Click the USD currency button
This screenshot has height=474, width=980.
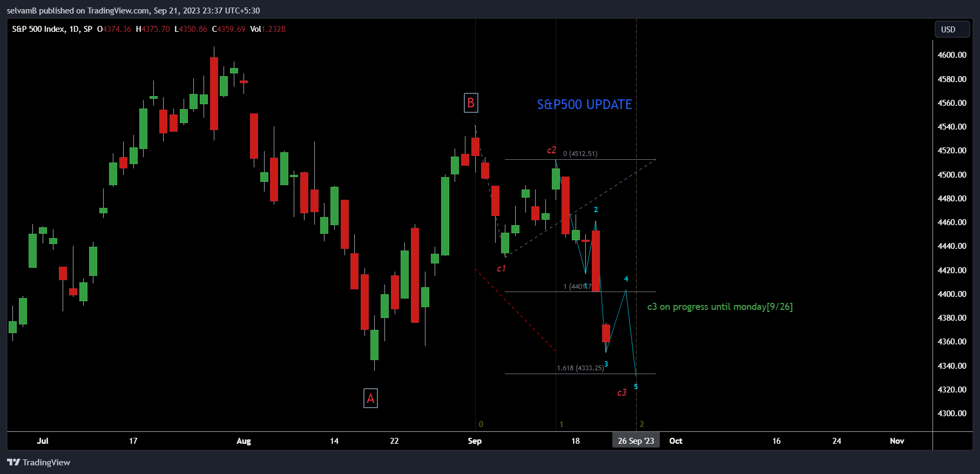tap(952, 30)
